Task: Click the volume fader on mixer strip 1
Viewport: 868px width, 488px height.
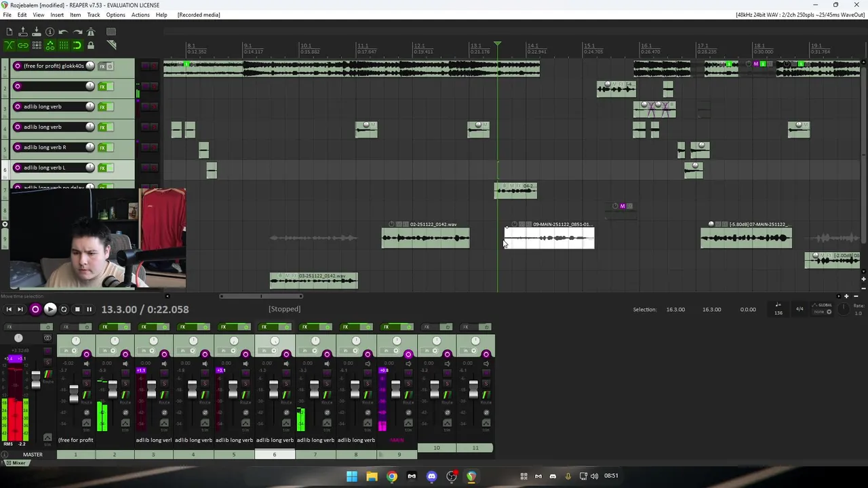Action: (x=74, y=394)
